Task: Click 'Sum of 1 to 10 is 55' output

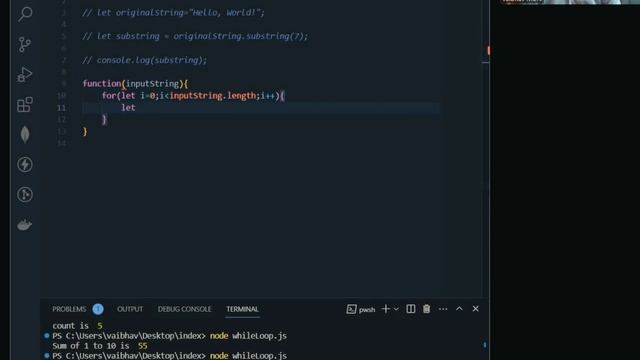Action: pyautogui.click(x=100, y=346)
